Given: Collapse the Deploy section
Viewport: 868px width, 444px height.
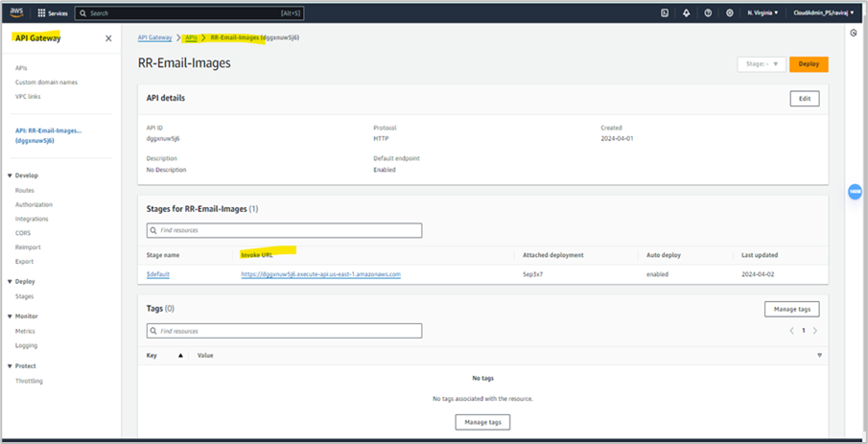Looking at the screenshot, I should pyautogui.click(x=10, y=281).
